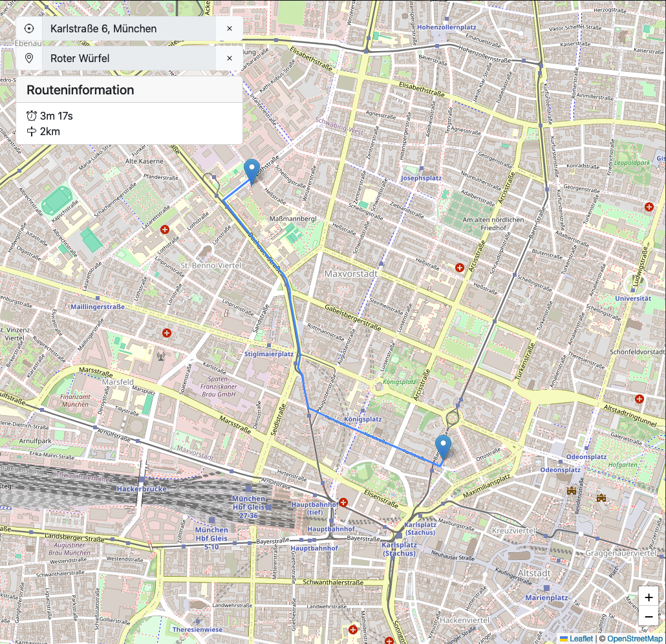666x644 pixels.
Task: Click the zoom-out minus control on the map
Action: coord(649,617)
